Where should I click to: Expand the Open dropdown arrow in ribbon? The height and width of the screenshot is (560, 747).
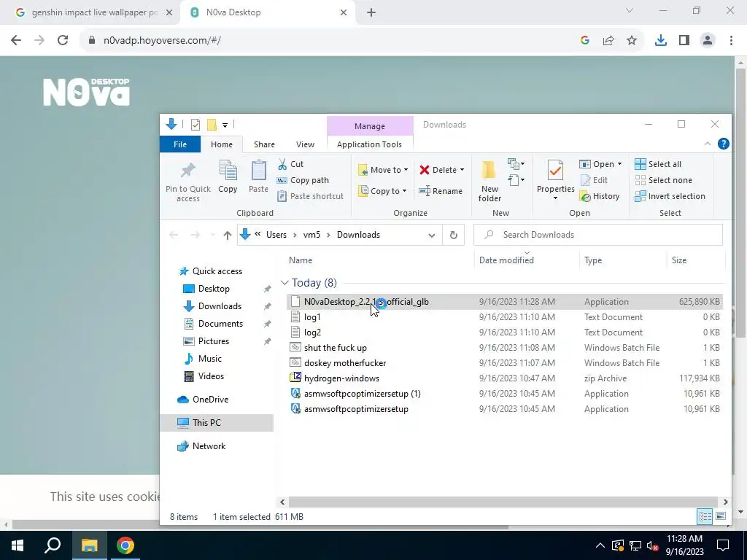click(619, 164)
